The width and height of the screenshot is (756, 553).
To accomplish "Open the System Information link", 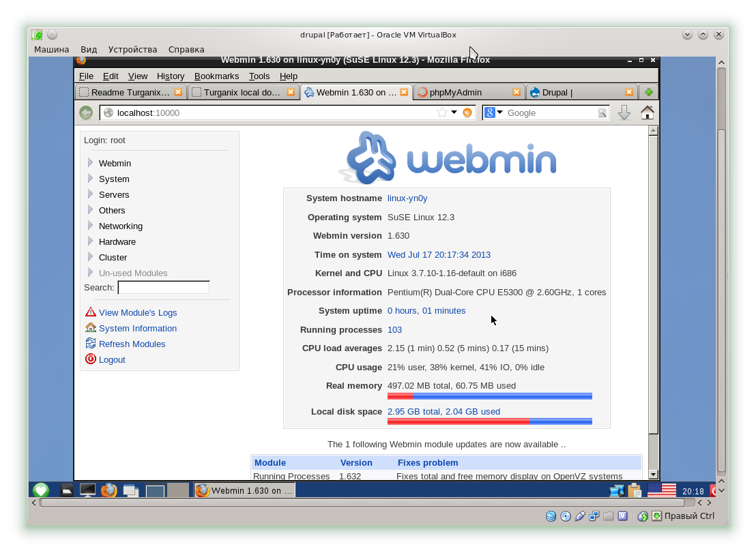I will point(138,329).
